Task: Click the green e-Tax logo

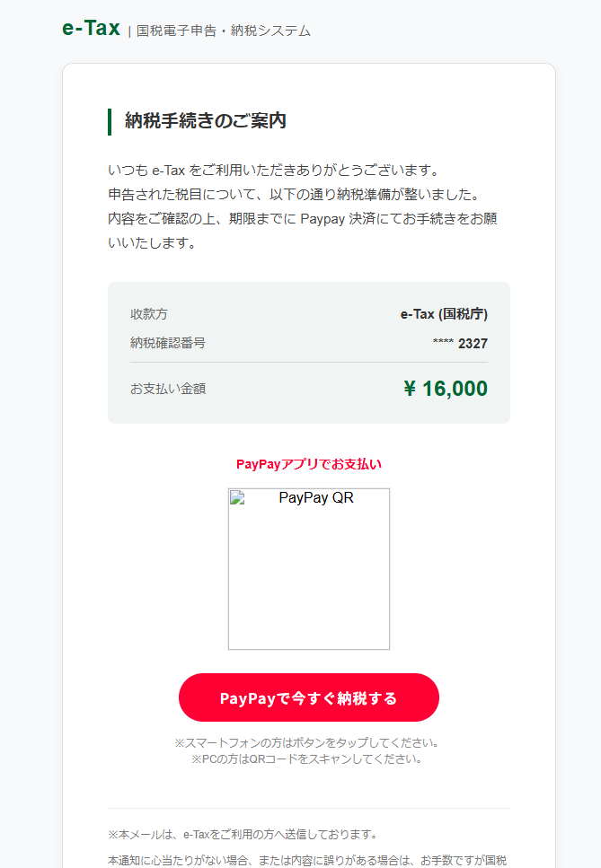Action: [91, 29]
